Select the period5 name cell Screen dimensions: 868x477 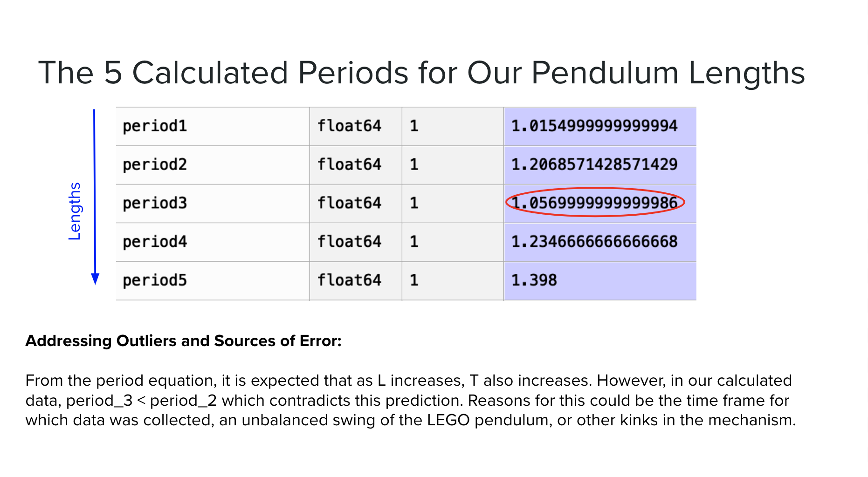pyautogui.click(x=213, y=281)
